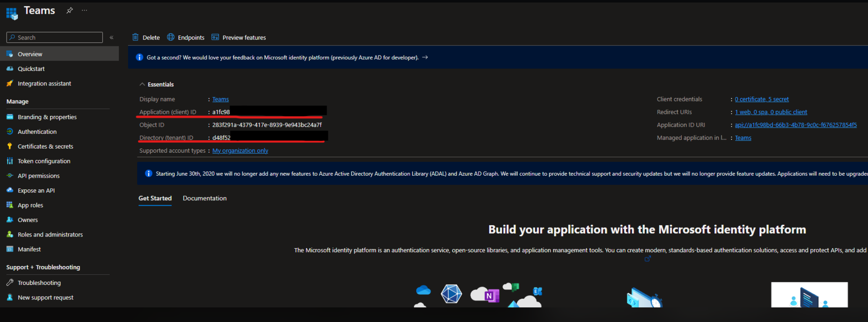Viewport: 868px width, 322px height.
Task: Switch to the Documentation tab
Action: pos(204,198)
